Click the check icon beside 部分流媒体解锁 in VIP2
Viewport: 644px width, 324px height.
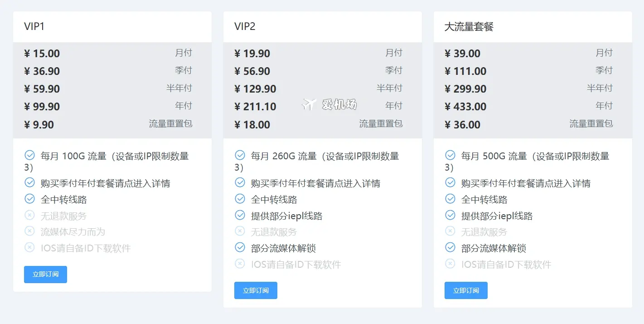(240, 247)
